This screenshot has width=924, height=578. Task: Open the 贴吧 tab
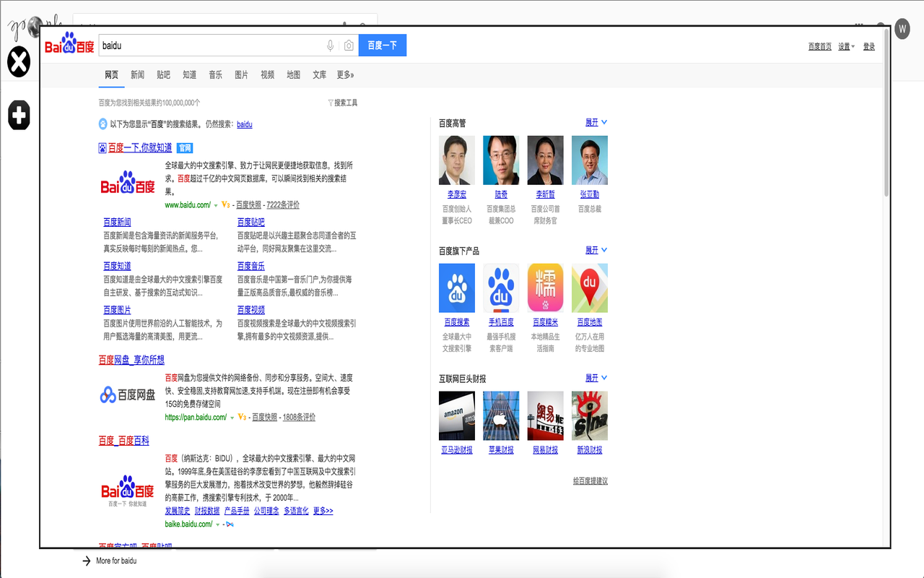tap(163, 75)
